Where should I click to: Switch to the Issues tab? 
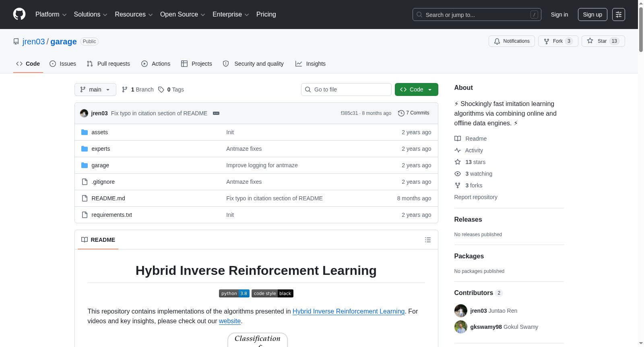point(63,64)
